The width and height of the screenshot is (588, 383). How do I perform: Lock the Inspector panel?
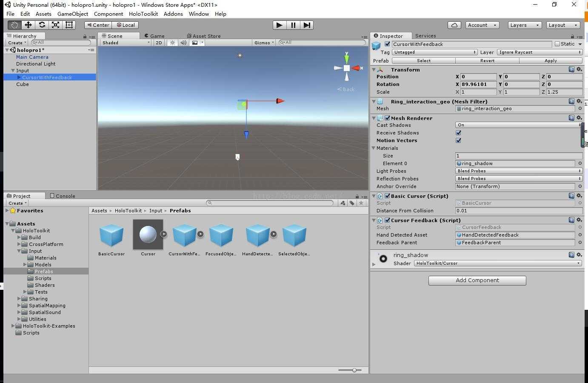coord(572,36)
